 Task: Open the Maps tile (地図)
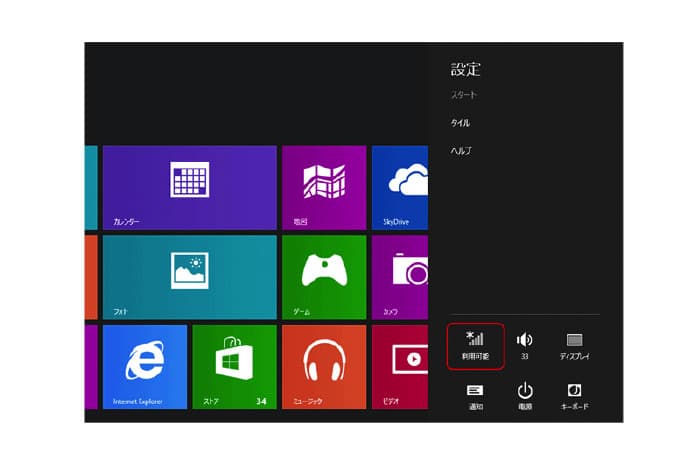coord(324,188)
